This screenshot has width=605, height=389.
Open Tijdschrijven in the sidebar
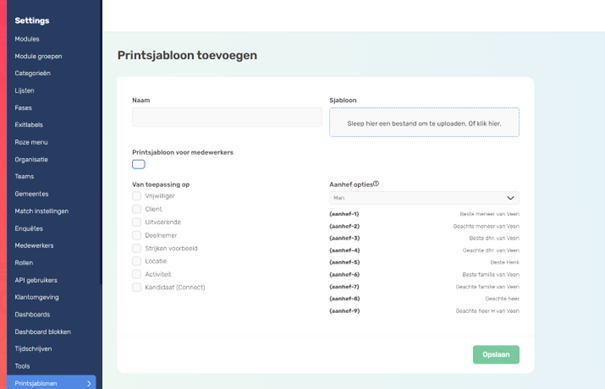(33, 349)
